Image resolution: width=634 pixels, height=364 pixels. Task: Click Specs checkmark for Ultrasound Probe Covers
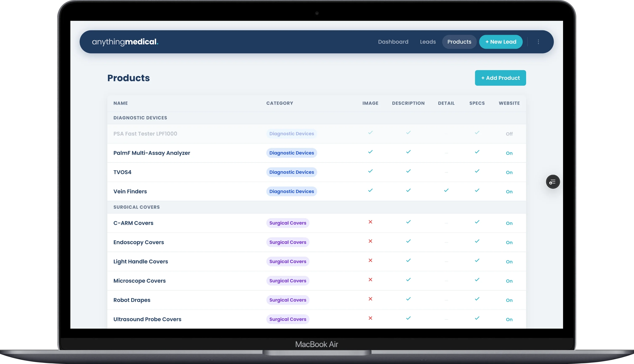[x=477, y=318]
